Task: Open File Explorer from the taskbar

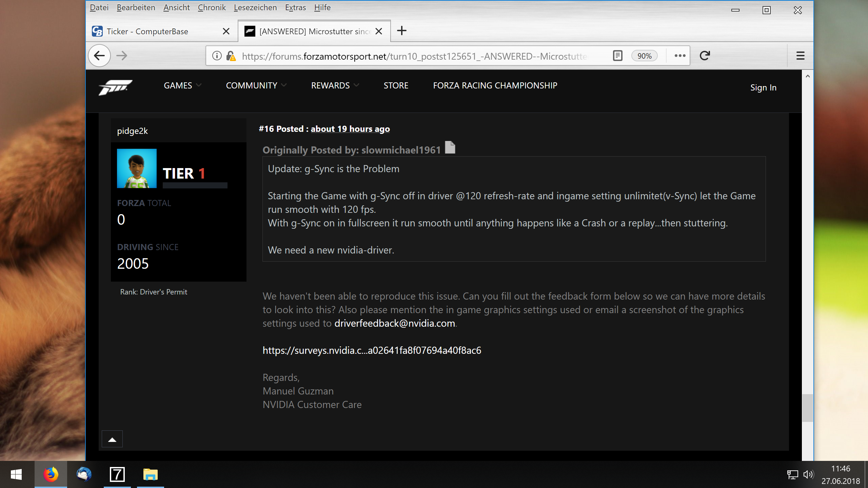Action: coord(150,474)
